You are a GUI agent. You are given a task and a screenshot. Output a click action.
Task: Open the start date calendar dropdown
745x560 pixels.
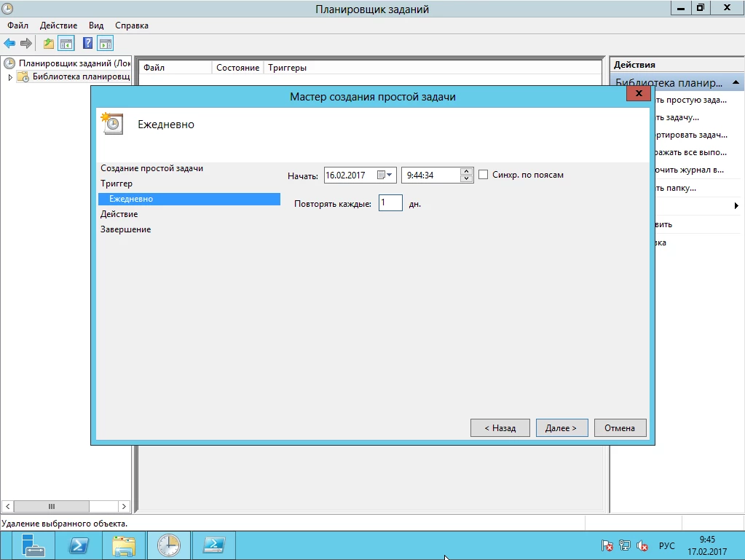pyautogui.click(x=385, y=175)
